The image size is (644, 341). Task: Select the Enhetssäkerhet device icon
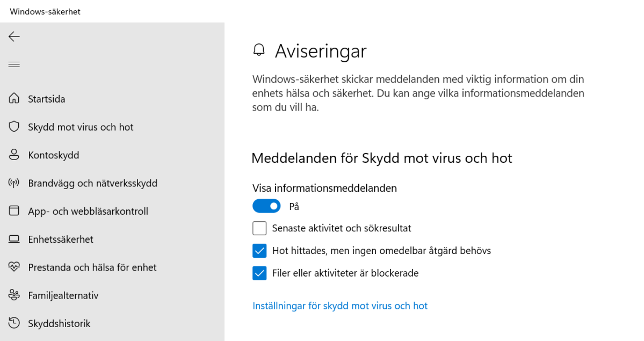click(14, 239)
